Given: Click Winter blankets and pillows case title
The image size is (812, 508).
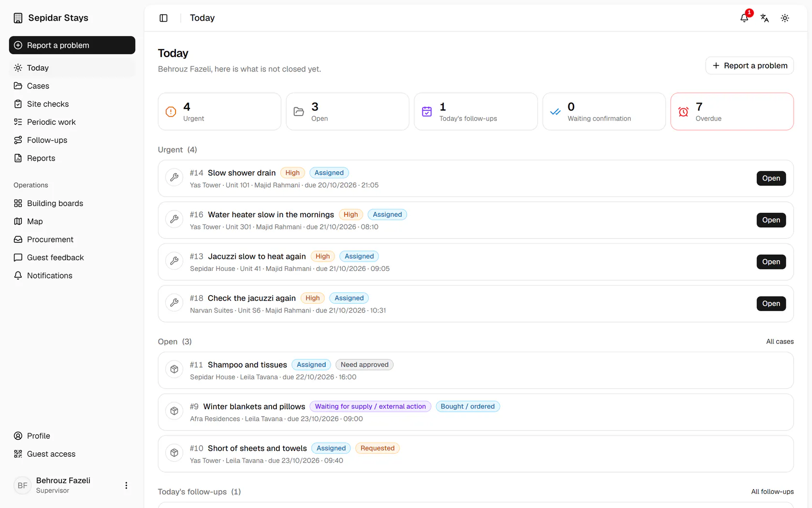Looking at the screenshot, I should coord(254,406).
